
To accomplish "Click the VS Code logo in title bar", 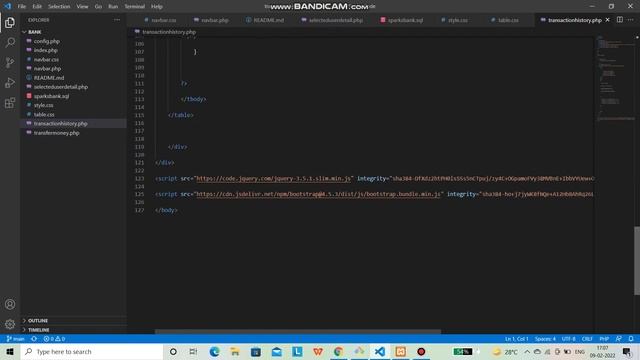I will (x=7, y=6).
